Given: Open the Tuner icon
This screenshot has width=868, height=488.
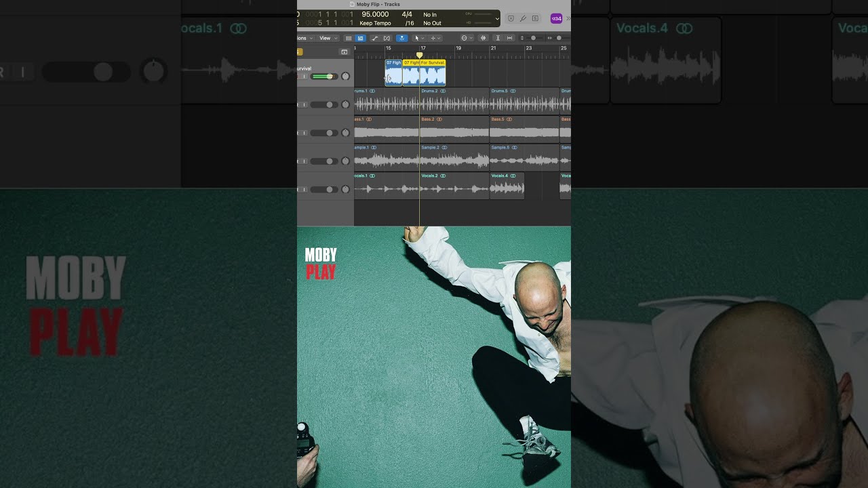Looking at the screenshot, I should coord(523,18).
